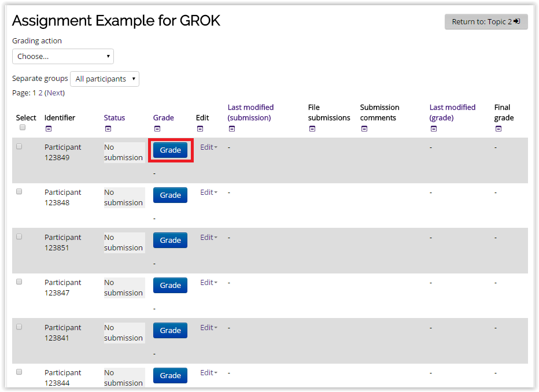Select checkbox for Participant 123851
Screen dimensions: 539x392
(x=19, y=236)
